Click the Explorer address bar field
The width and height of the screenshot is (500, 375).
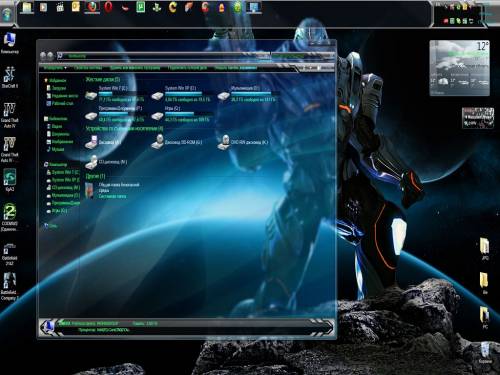pyautogui.click(x=163, y=56)
